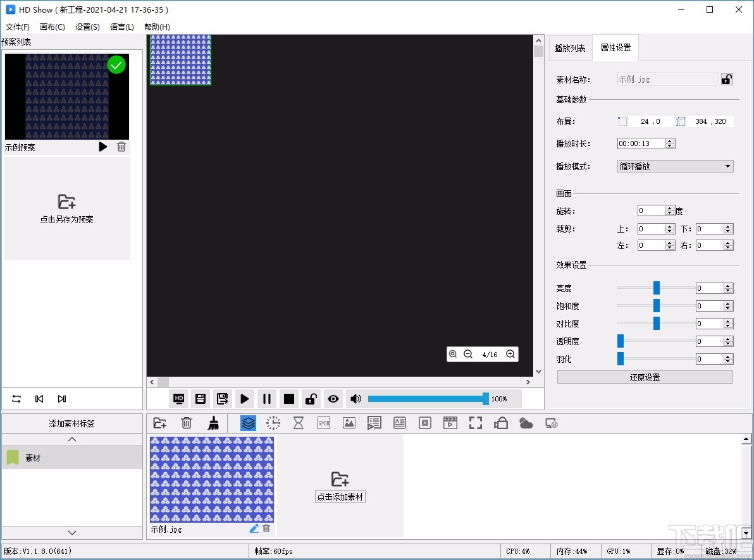
Task: Click the crop 上 spinner arrows
Action: [670, 229]
